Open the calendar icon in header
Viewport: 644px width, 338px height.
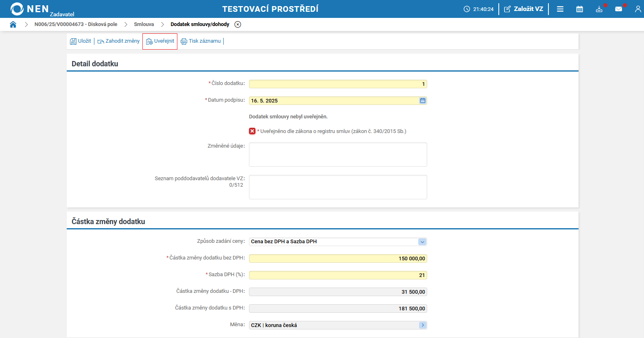580,9
